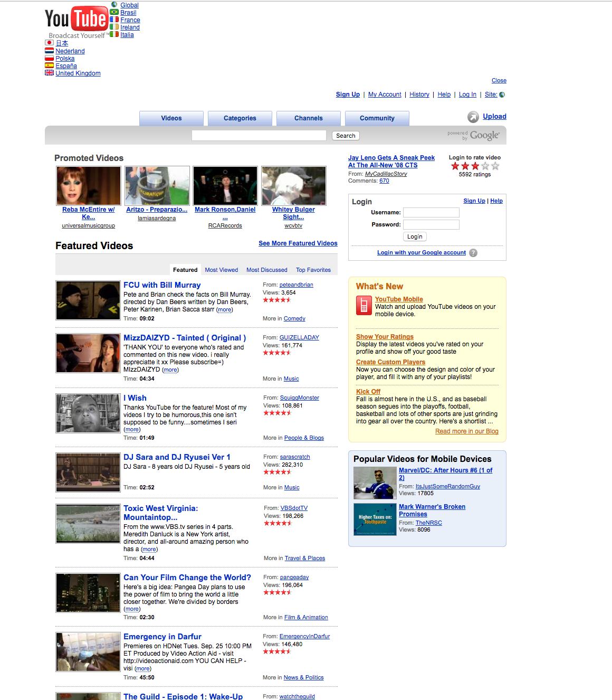Open the Channels tab
Image resolution: width=612 pixels, height=700 pixels.
pos(309,118)
